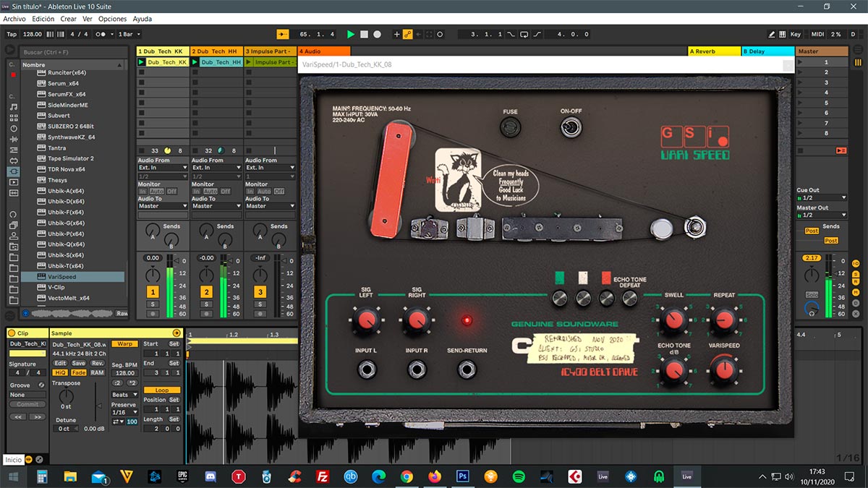Open Photoshop from the taskbar
868x488 pixels.
(x=463, y=476)
